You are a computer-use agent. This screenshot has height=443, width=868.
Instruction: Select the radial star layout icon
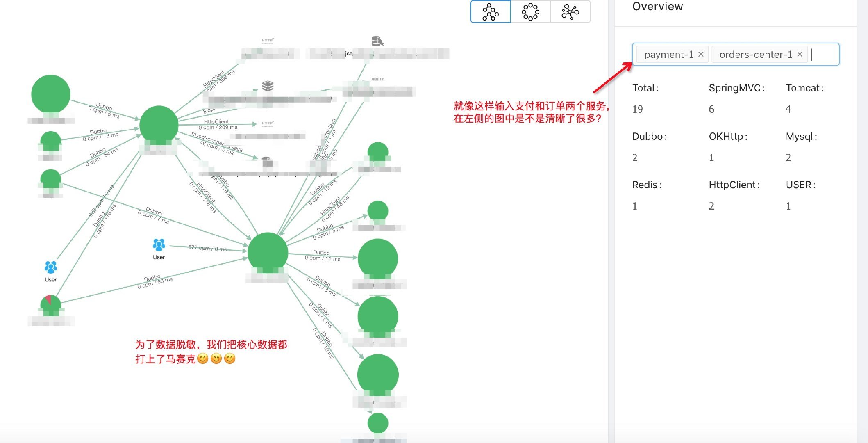[x=570, y=12]
